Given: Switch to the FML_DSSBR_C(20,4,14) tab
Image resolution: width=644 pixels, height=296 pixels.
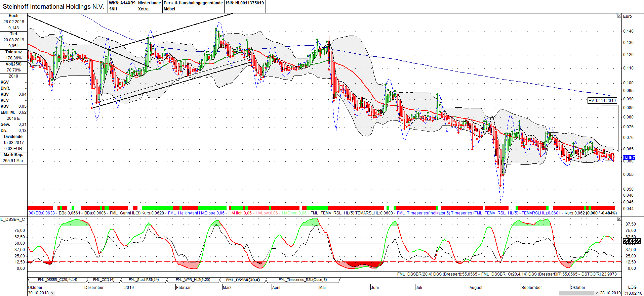Looking at the screenshot, I should point(57,280).
